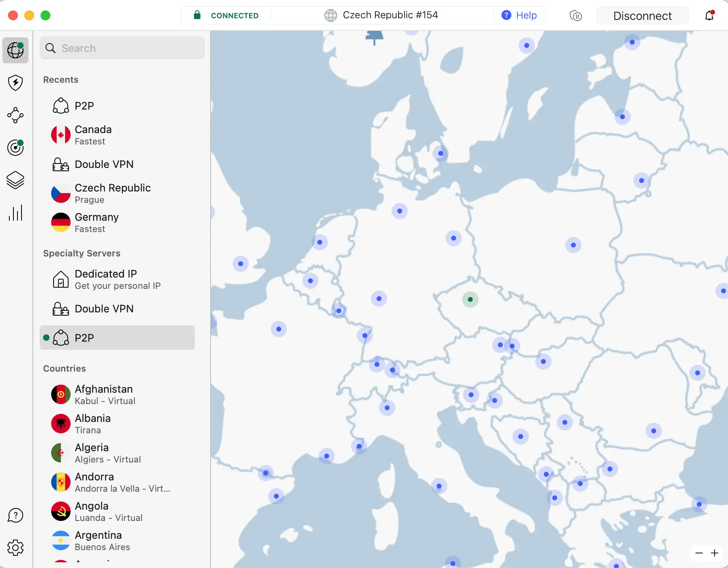Select Canada Fastest recent connection

click(x=117, y=135)
